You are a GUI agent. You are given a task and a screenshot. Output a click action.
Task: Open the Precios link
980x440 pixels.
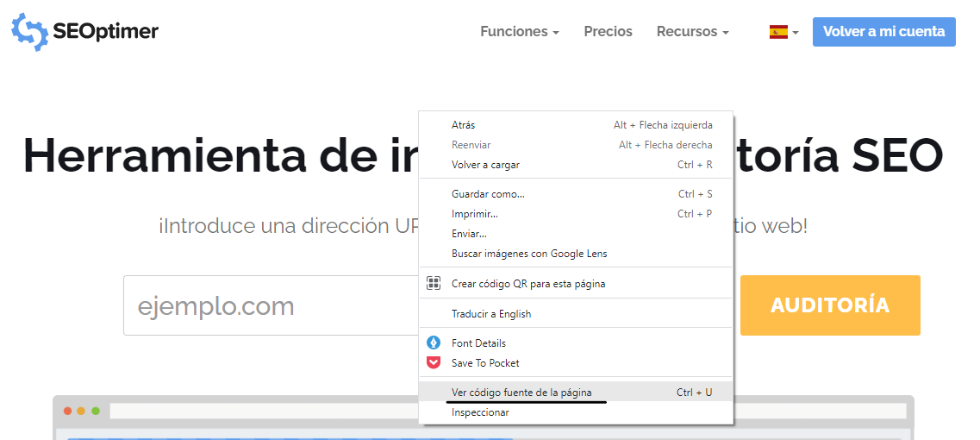pos(608,32)
